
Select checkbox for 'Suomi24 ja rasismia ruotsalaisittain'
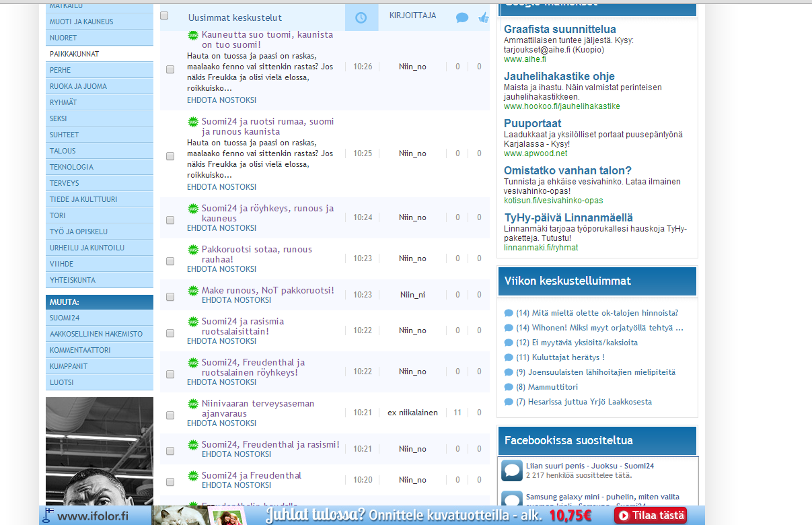(170, 332)
